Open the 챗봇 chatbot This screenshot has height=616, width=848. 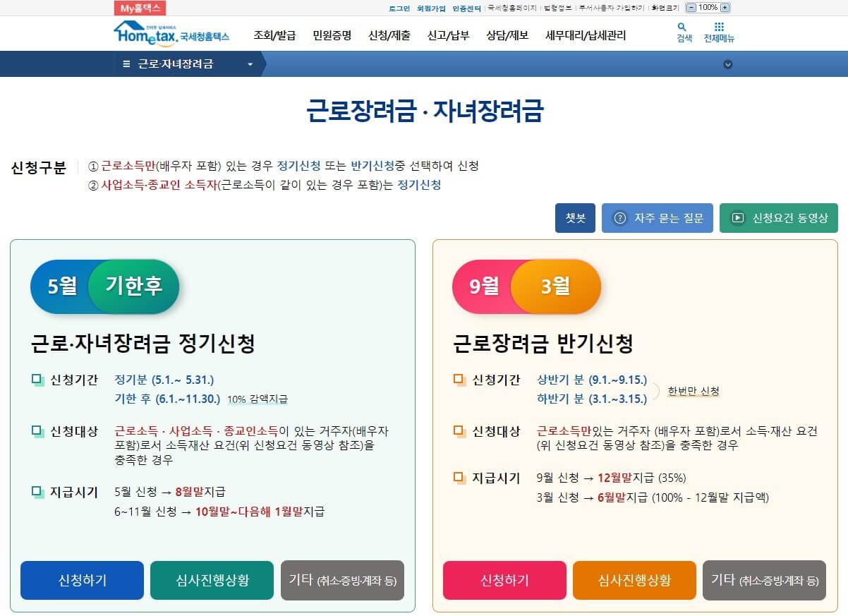[x=575, y=218]
